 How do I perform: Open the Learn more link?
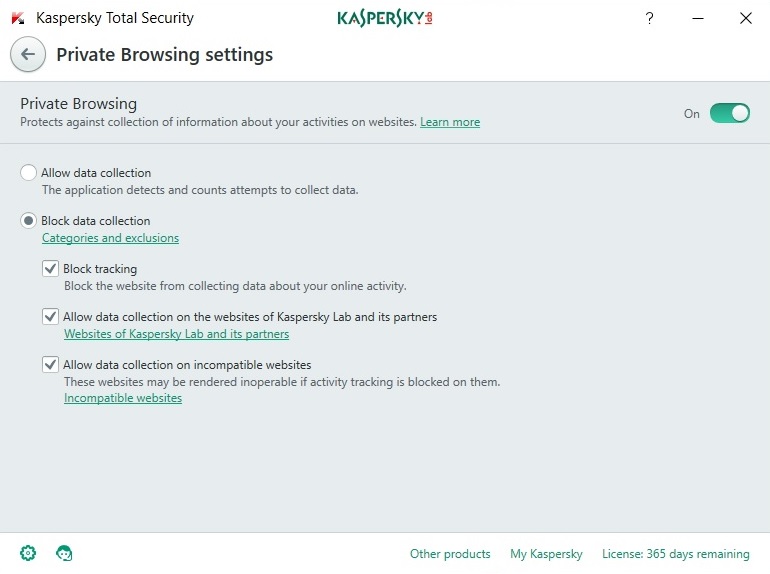point(450,122)
